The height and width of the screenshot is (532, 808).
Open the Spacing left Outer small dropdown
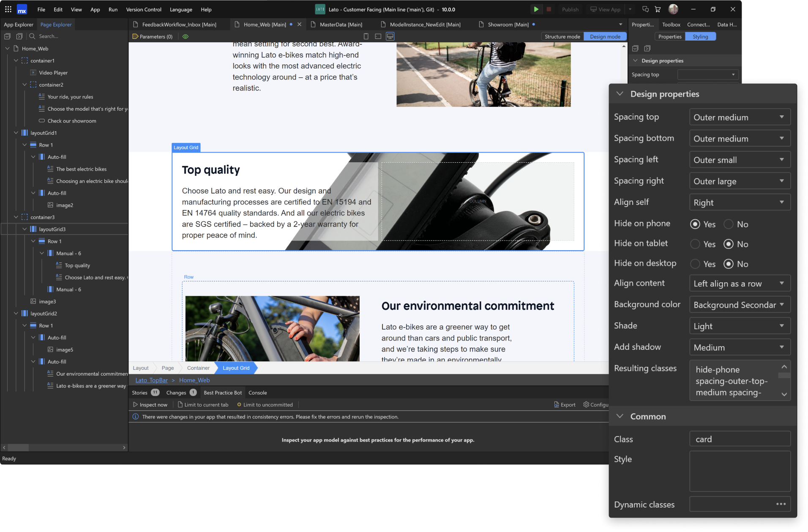tap(740, 160)
